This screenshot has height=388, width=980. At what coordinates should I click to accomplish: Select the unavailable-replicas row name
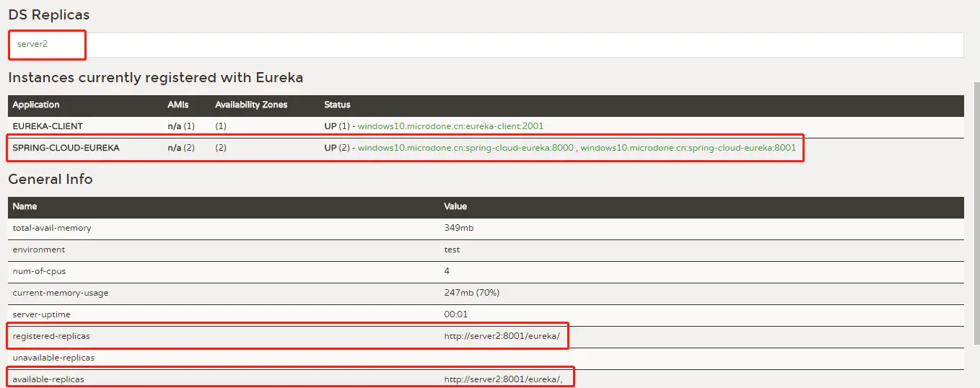coord(53,358)
